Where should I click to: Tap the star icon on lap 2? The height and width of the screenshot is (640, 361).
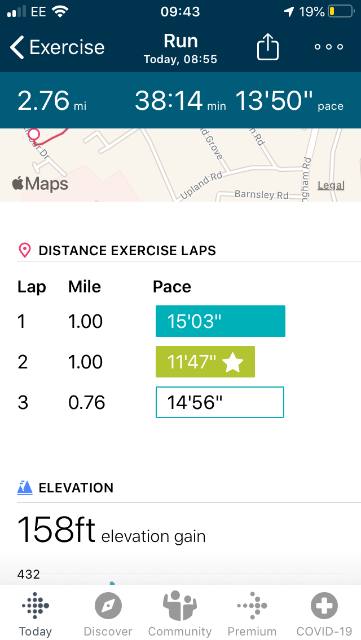233,362
